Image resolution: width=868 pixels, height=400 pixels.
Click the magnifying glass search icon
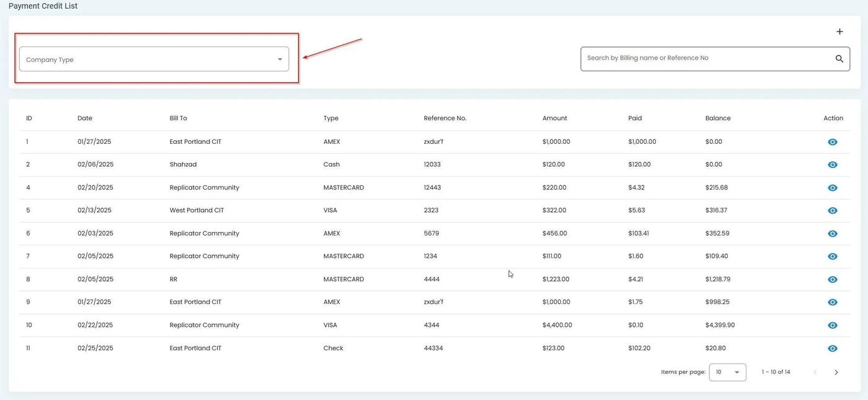838,58
